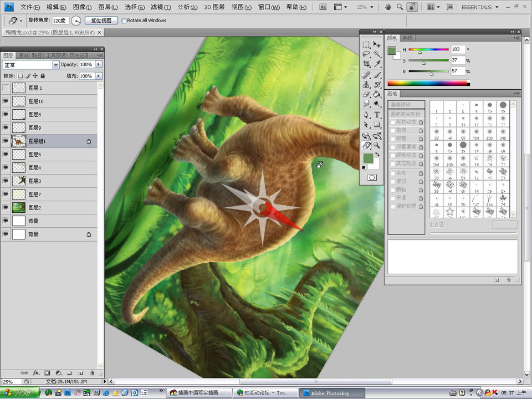Switch to 插画中国写实插画 taskbar window

[200, 393]
